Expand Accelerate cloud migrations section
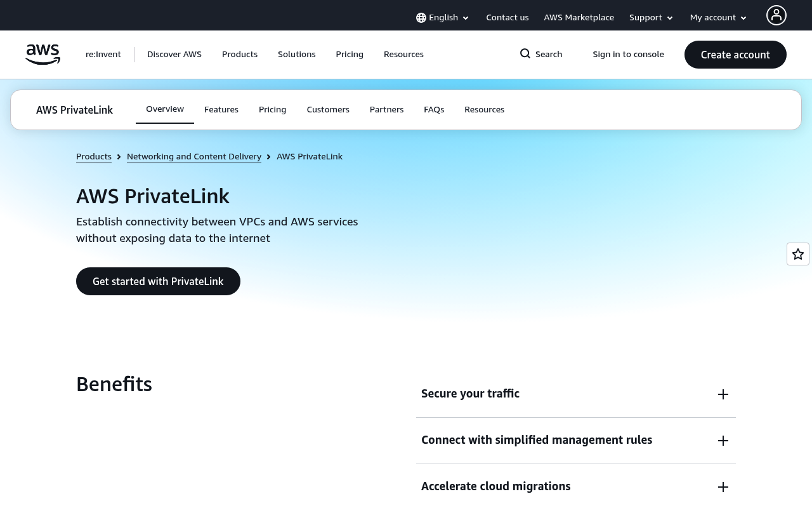Image resolution: width=812 pixels, height=508 pixels. pos(576,486)
